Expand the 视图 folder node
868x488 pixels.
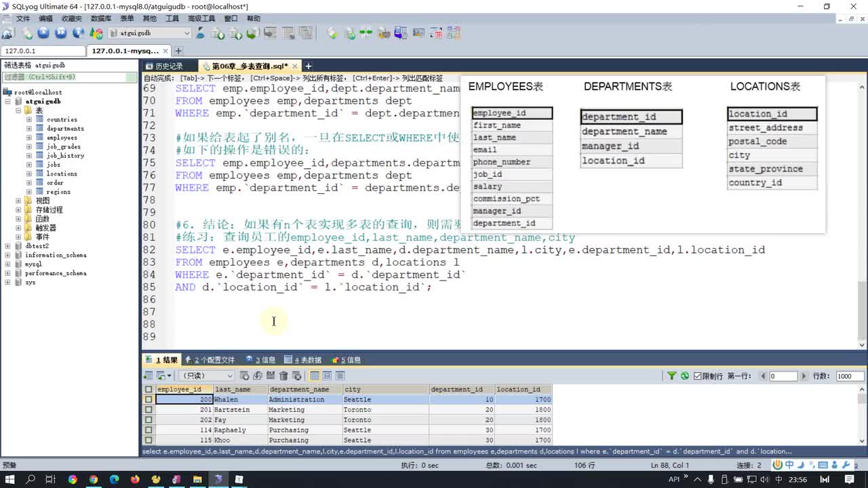pyautogui.click(x=18, y=201)
